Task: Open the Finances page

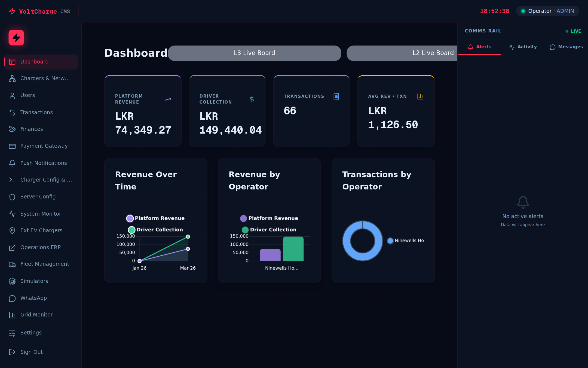Action: [x=32, y=129]
